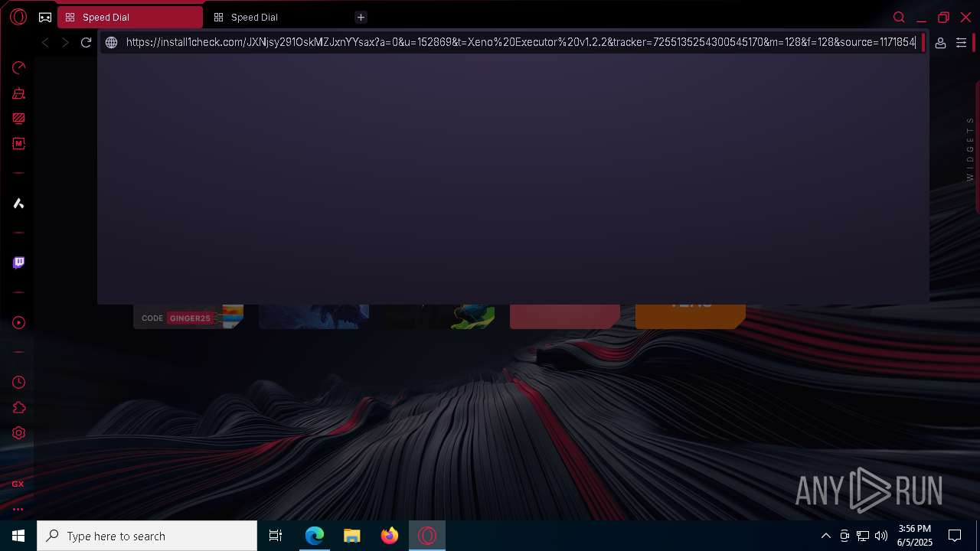Go forward to next page
Screen dimensions: 980x551
65,43
